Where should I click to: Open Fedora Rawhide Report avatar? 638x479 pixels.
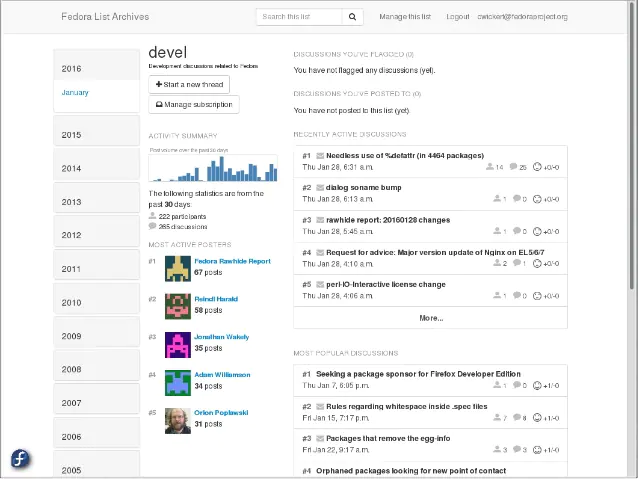(178, 268)
